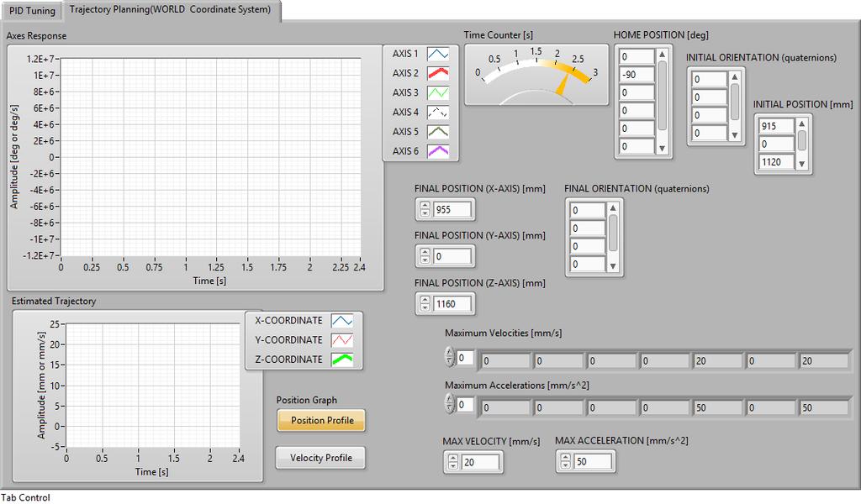
Task: Click the Velocity Profile button
Action: 320,458
